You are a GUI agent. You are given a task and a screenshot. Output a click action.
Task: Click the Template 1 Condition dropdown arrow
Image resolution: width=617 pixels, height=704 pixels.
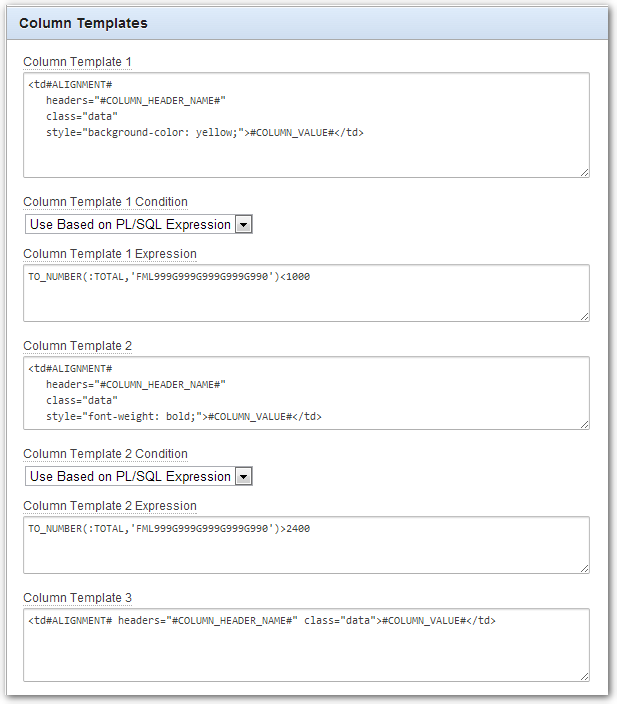click(243, 224)
